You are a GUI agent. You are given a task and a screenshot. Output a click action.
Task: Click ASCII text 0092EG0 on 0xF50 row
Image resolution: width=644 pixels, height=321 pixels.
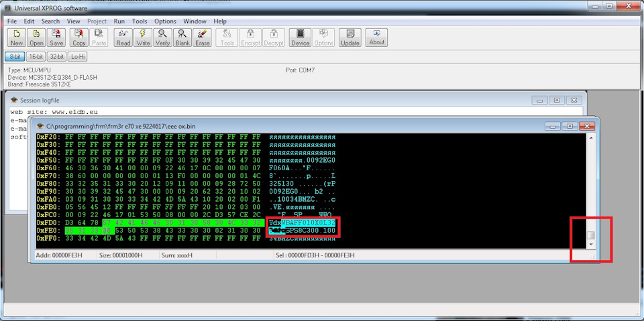[321, 160]
